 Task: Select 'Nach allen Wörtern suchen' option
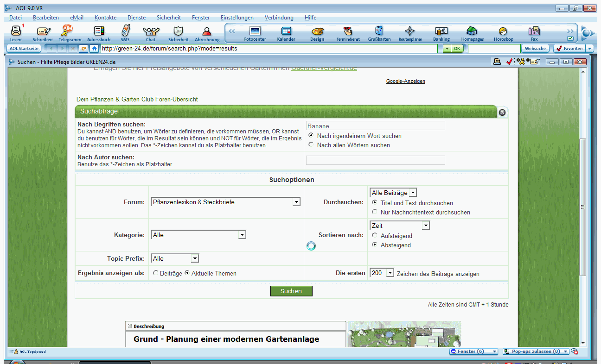pyautogui.click(x=311, y=145)
